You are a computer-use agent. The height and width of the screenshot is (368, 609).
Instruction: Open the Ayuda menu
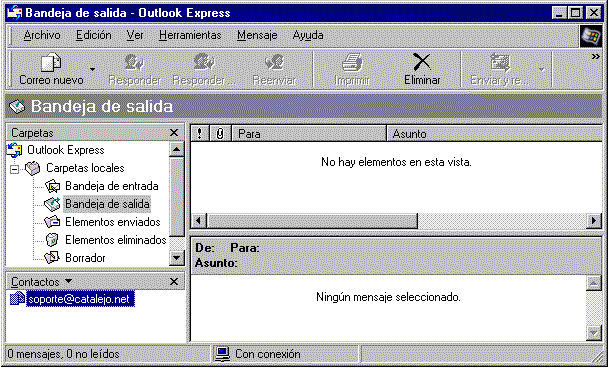click(308, 35)
